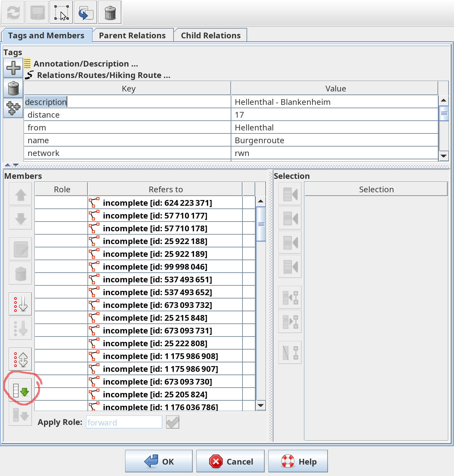Click the OK button

(159, 461)
